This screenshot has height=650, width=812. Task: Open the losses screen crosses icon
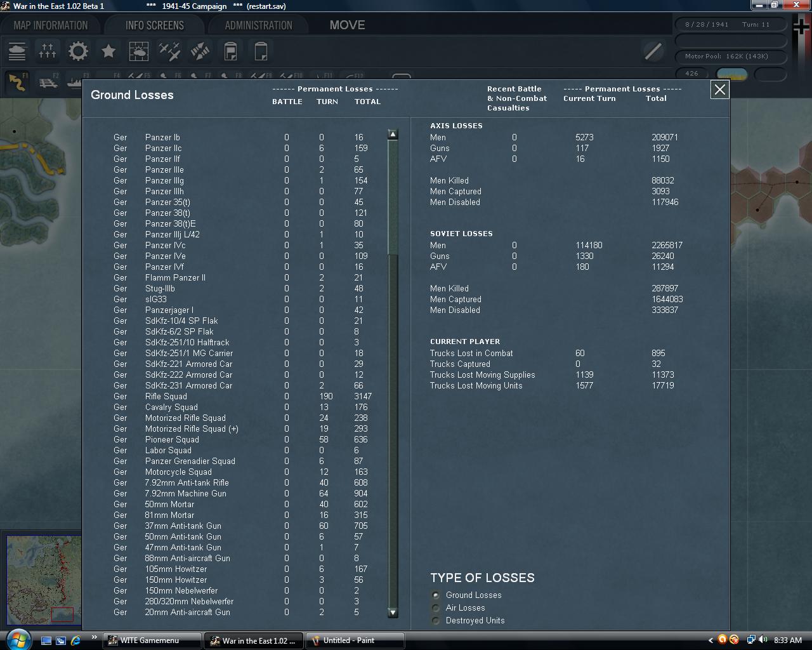click(48, 51)
